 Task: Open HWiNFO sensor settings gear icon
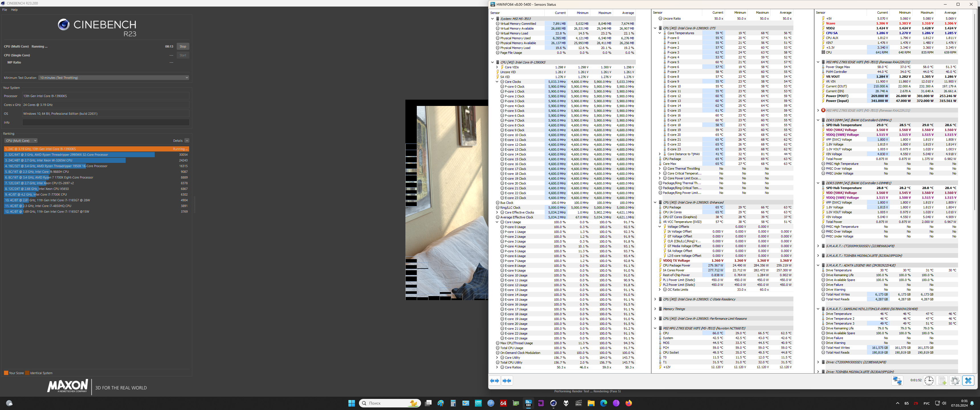tap(955, 380)
